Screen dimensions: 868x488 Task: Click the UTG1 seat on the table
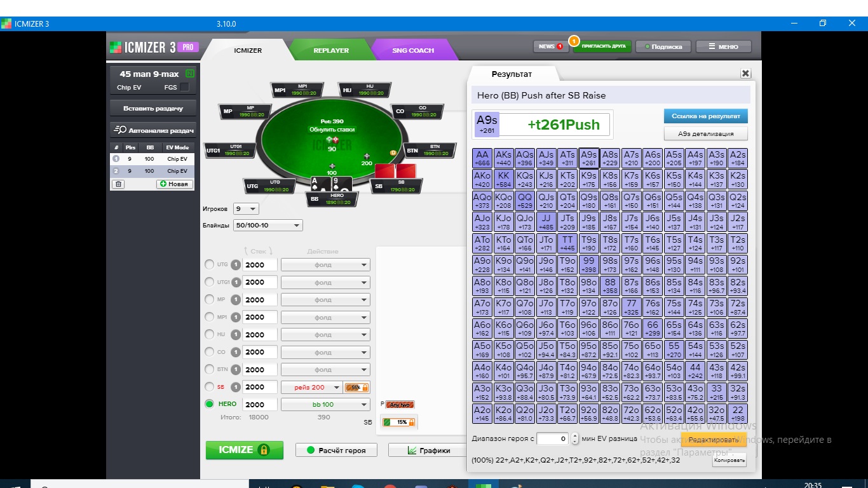coord(231,151)
